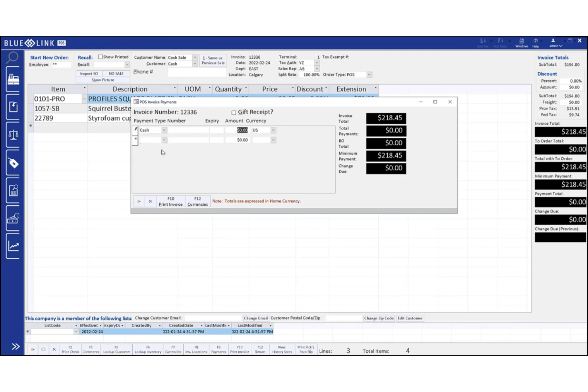Open the payment type dropdown in the new row
588x392 pixels.
164,140
